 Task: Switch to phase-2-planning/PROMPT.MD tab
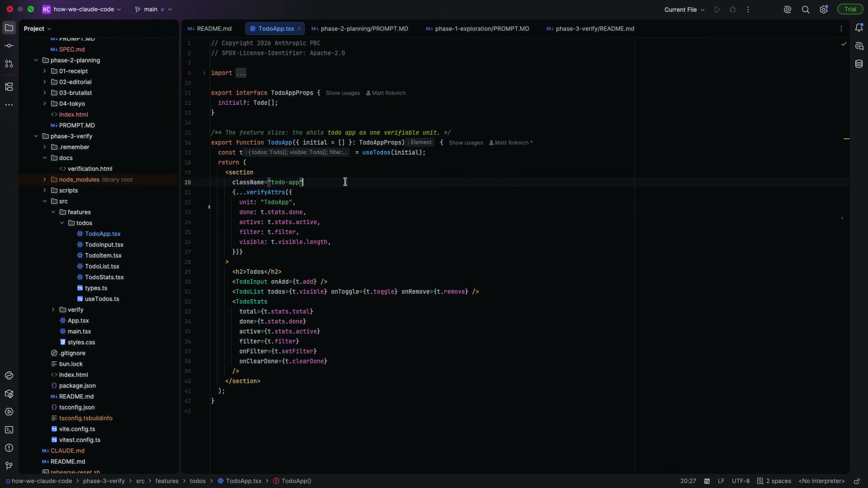click(x=360, y=28)
